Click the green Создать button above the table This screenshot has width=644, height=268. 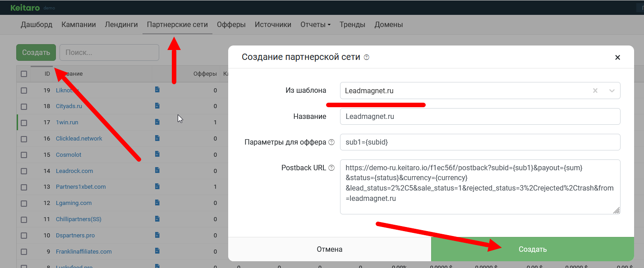click(36, 52)
